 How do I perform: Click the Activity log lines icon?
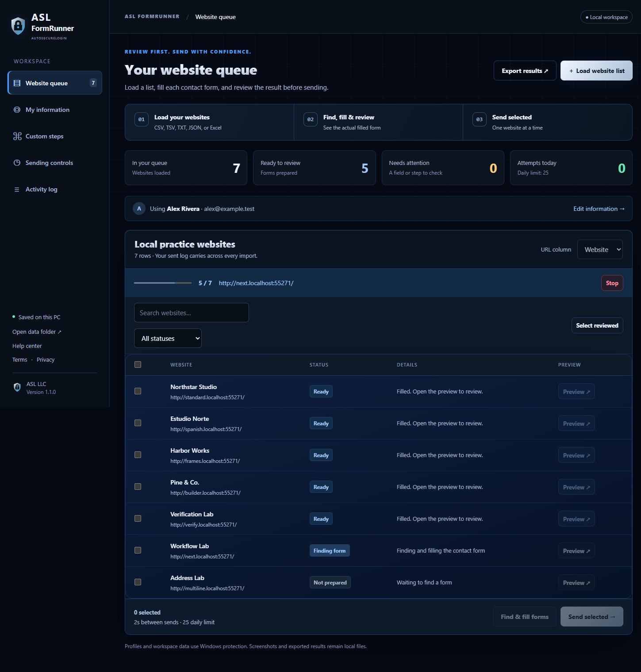click(17, 189)
